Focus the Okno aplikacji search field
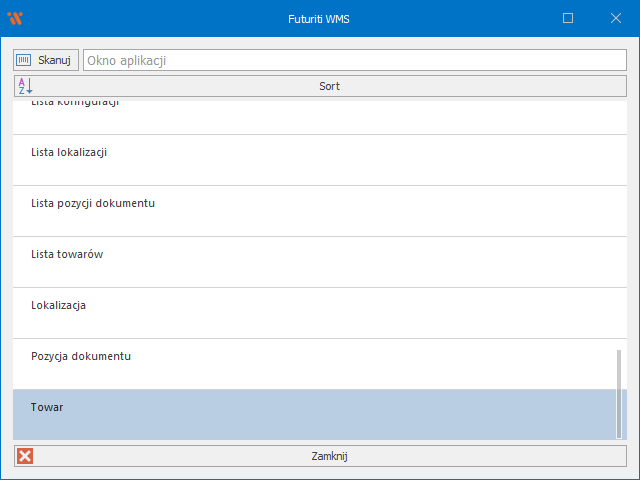 coord(354,60)
